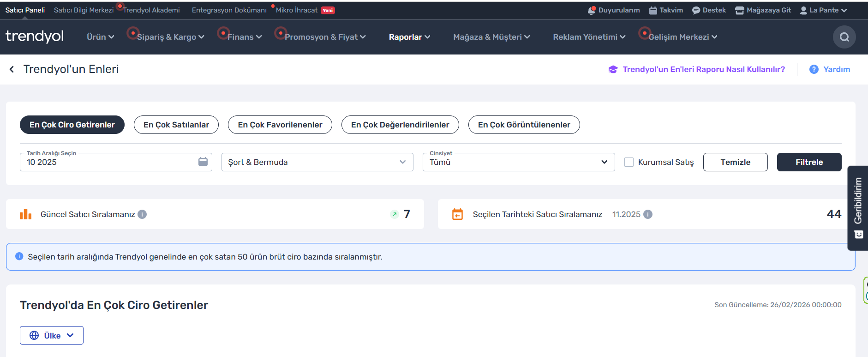Open the Ürün menu dropdown
Screen dimensions: 868x357
[100, 37]
